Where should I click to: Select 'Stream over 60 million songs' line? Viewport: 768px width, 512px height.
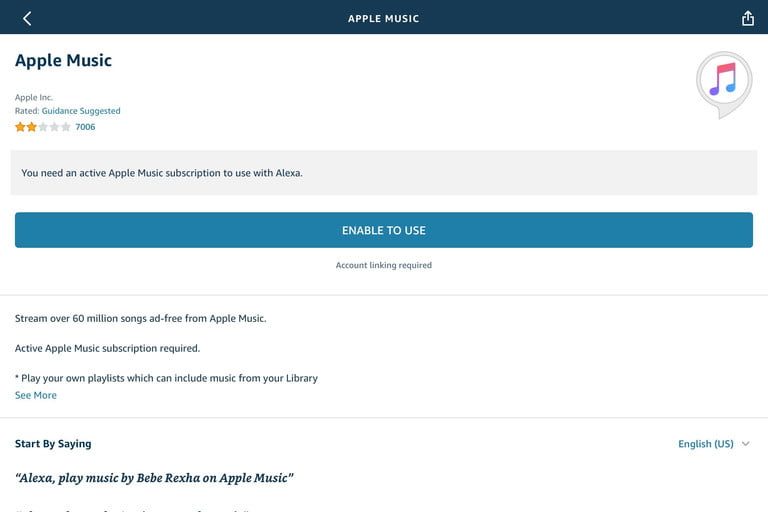point(141,318)
